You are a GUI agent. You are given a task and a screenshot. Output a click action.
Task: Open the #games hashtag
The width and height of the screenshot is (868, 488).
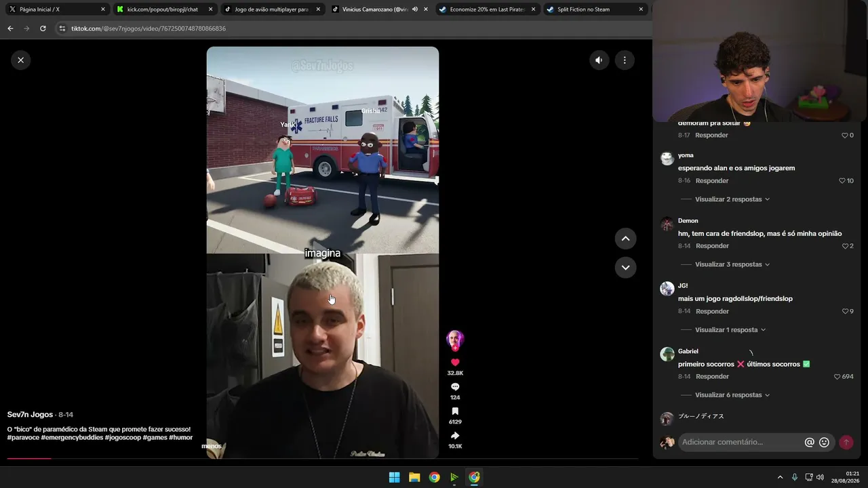[155, 438]
